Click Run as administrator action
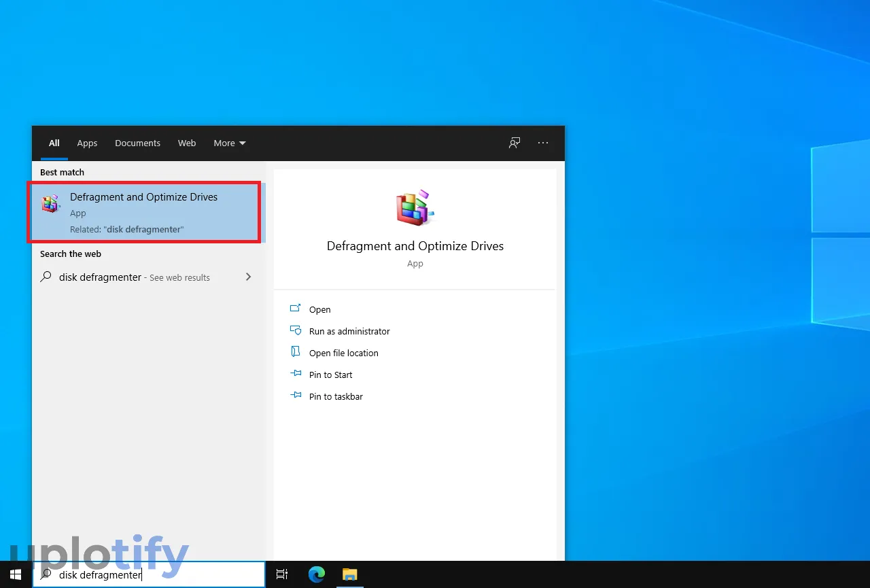Screen dimensions: 870x588 point(349,331)
